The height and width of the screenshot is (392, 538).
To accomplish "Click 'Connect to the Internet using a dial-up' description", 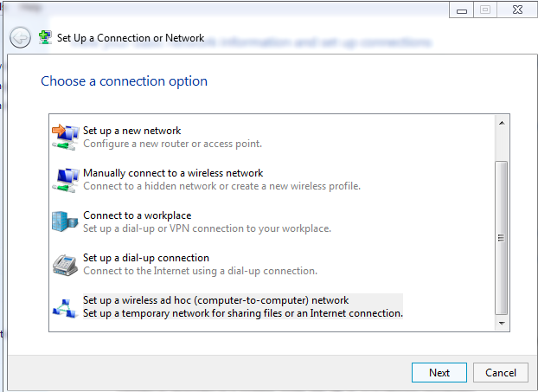I will click(200, 271).
